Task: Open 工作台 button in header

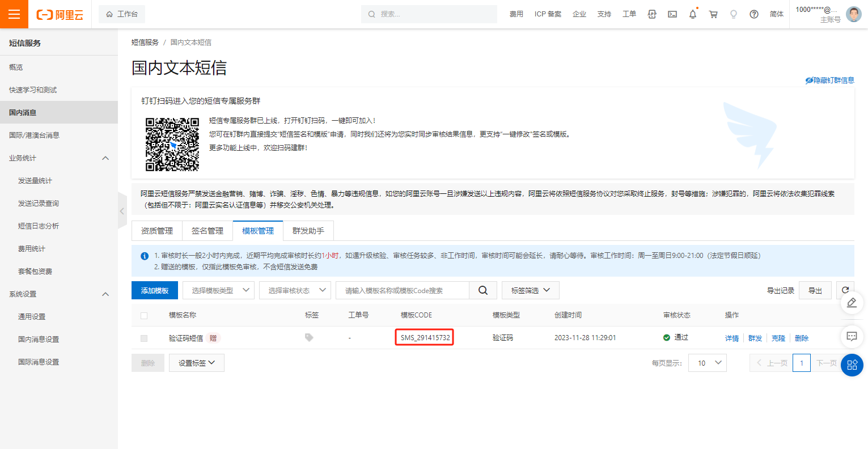Action: tap(122, 14)
